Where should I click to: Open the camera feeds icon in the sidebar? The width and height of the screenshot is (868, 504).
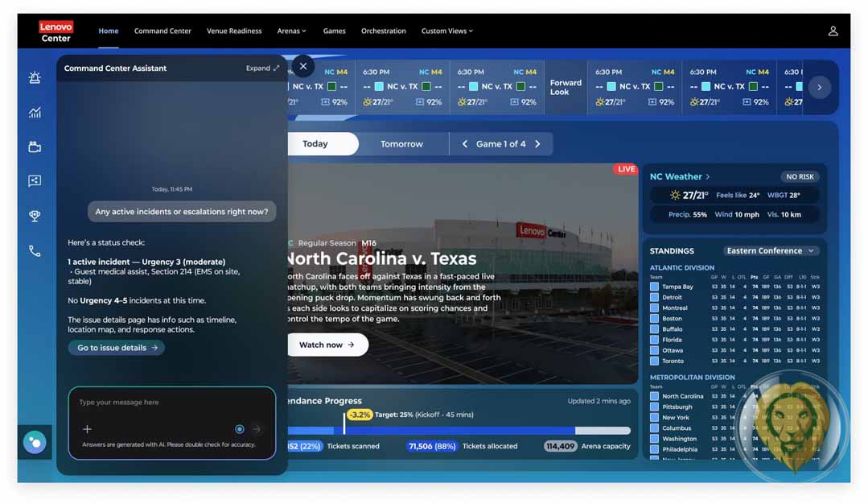coord(35,147)
